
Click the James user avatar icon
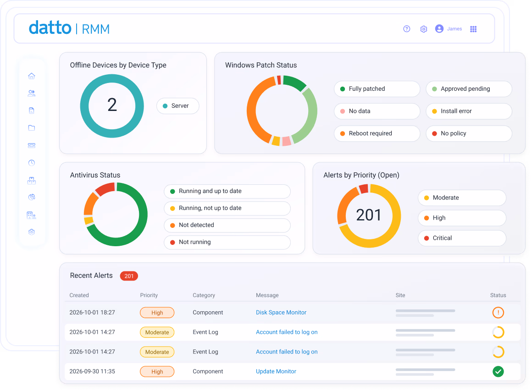439,29
